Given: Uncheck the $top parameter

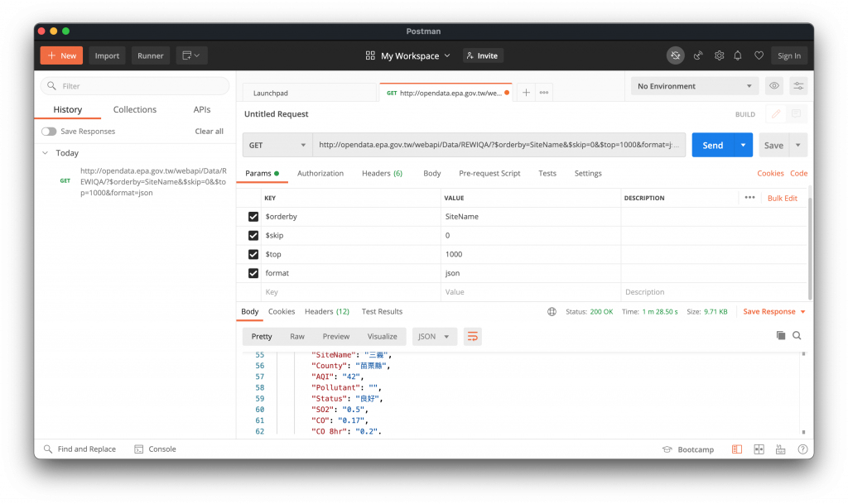Looking at the screenshot, I should 253,254.
